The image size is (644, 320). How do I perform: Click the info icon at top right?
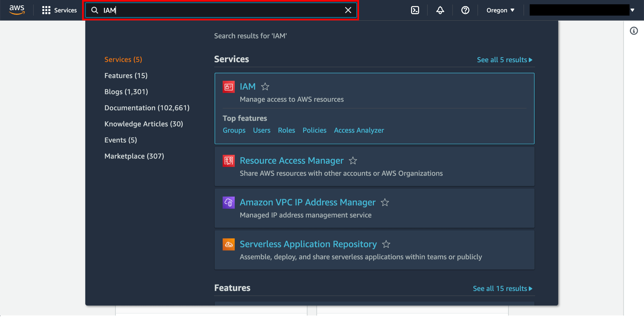click(x=634, y=31)
